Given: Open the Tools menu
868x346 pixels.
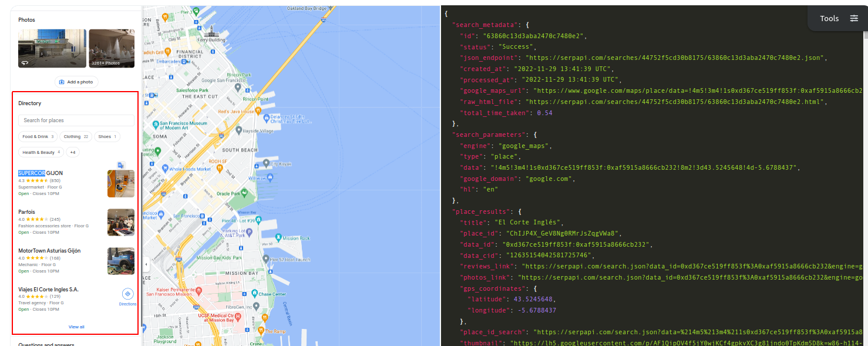Looking at the screenshot, I should click(829, 18).
